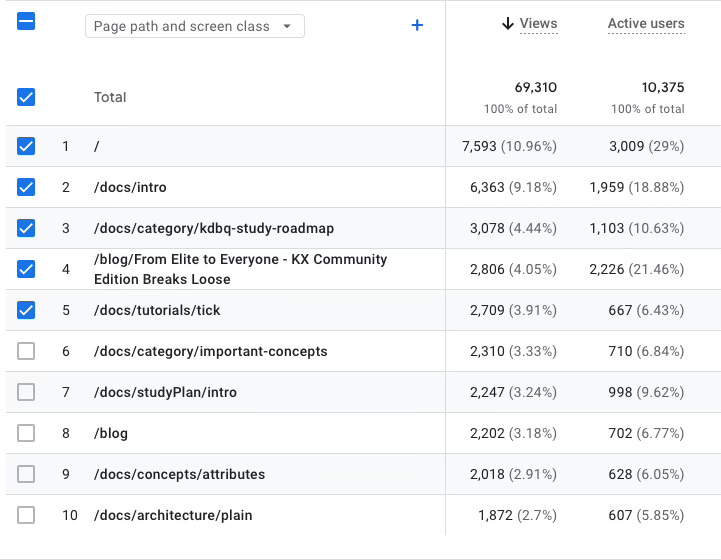Open the Page path and screen class dropdown
Viewport: 721px width, 560px height.
pos(195,26)
